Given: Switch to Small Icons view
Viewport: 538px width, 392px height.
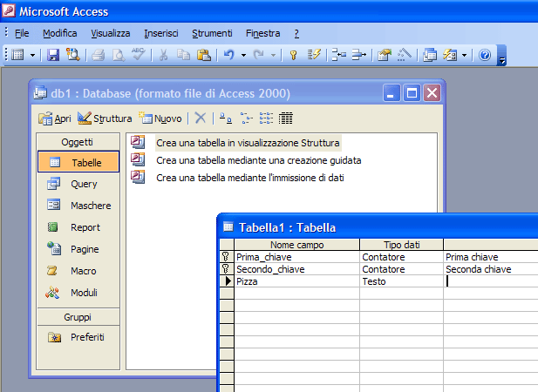Looking at the screenshot, I should (246, 118).
